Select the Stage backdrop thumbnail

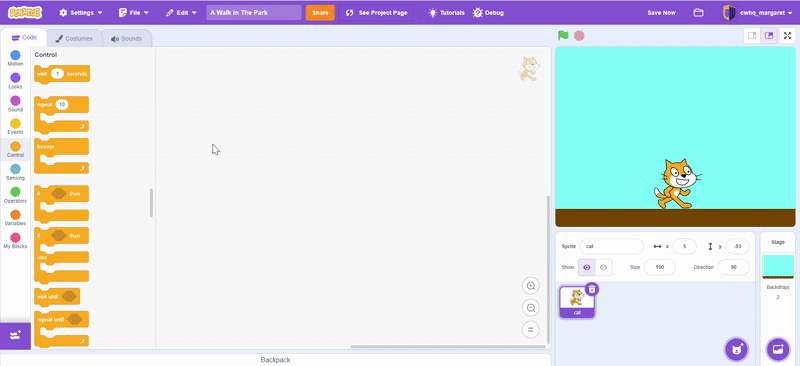[778, 267]
